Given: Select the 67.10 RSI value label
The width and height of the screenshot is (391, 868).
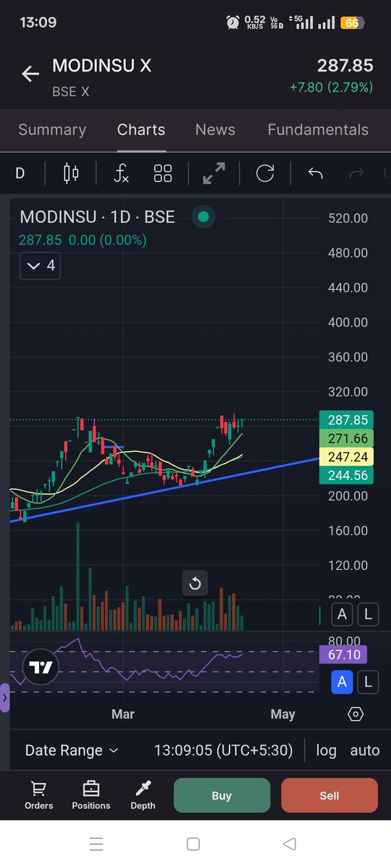Looking at the screenshot, I should coord(343,655).
